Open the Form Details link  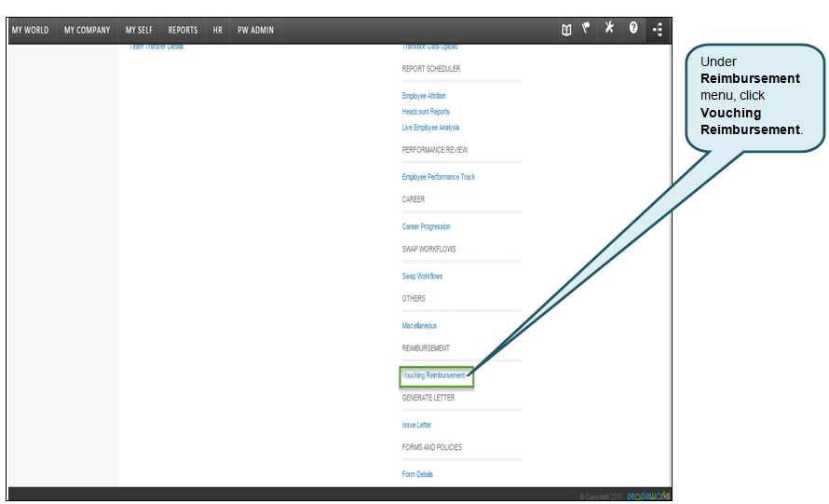(x=417, y=474)
